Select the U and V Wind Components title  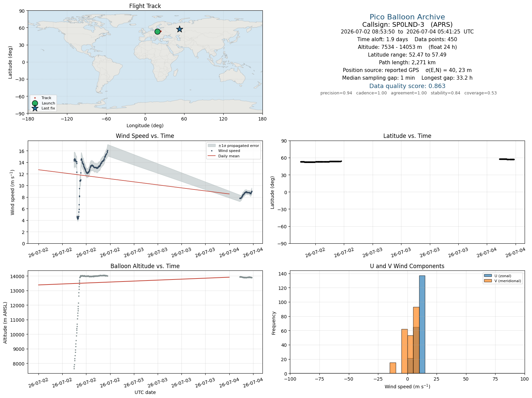[407, 266]
